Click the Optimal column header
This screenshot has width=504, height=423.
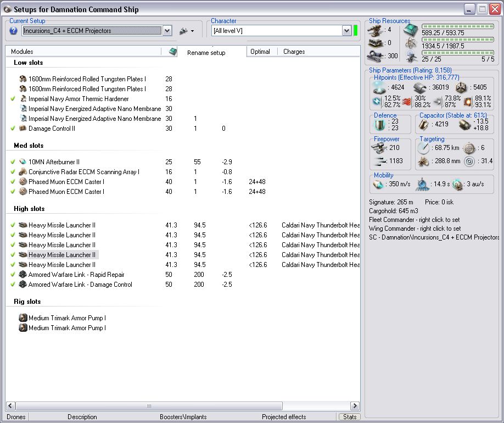pos(260,52)
